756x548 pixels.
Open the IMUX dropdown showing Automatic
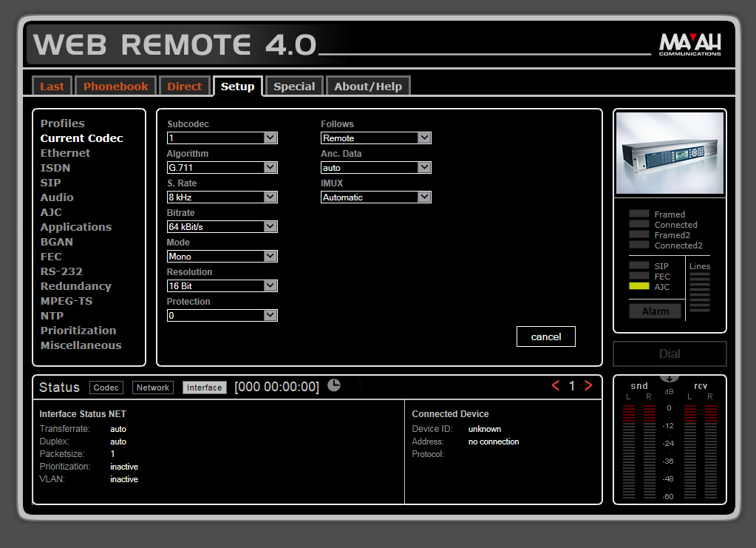tap(376, 197)
